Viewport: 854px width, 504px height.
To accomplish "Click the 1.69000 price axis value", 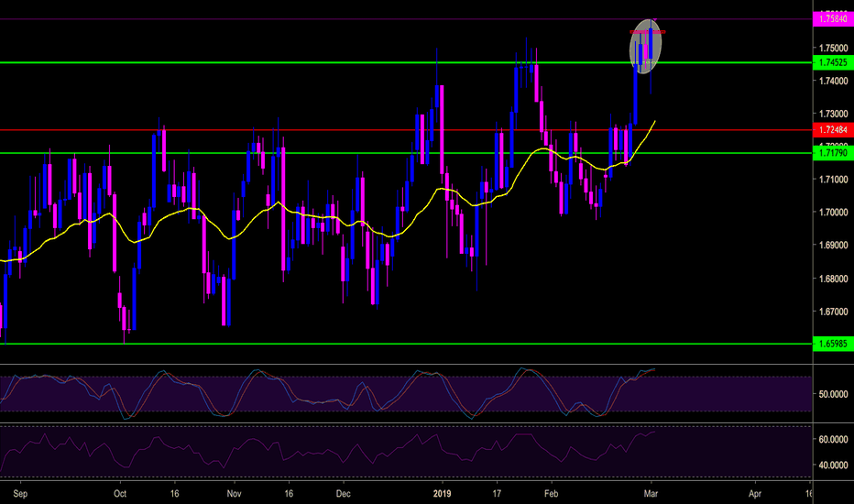I will click(833, 246).
